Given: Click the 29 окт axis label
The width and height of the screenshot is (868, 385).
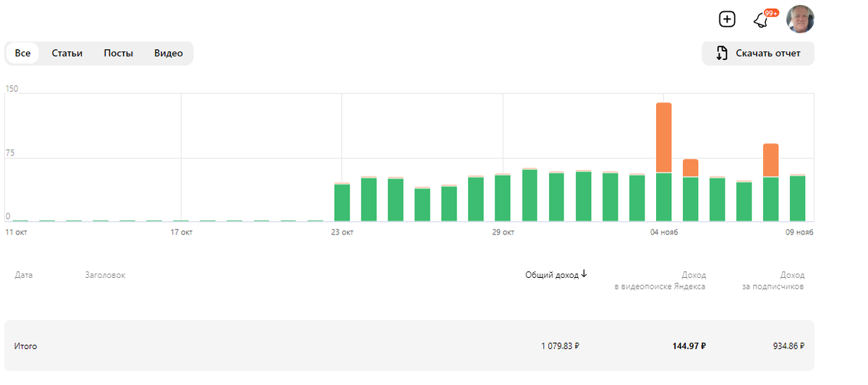Looking at the screenshot, I should click(503, 232).
